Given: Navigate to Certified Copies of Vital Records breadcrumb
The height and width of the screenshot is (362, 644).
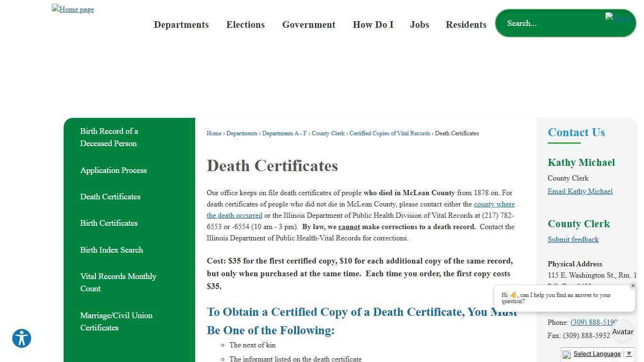Looking at the screenshot, I should (389, 133).
